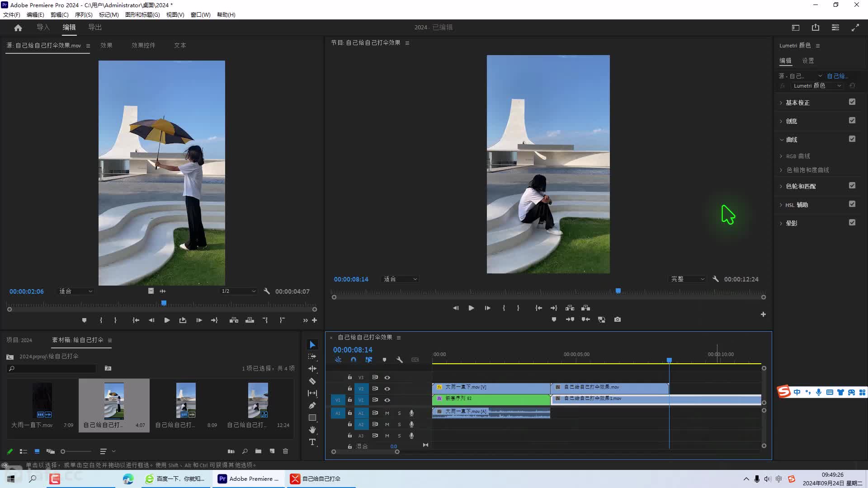The width and height of the screenshot is (868, 488).
Task: Open the 文件(F) menu
Action: [x=12, y=15]
